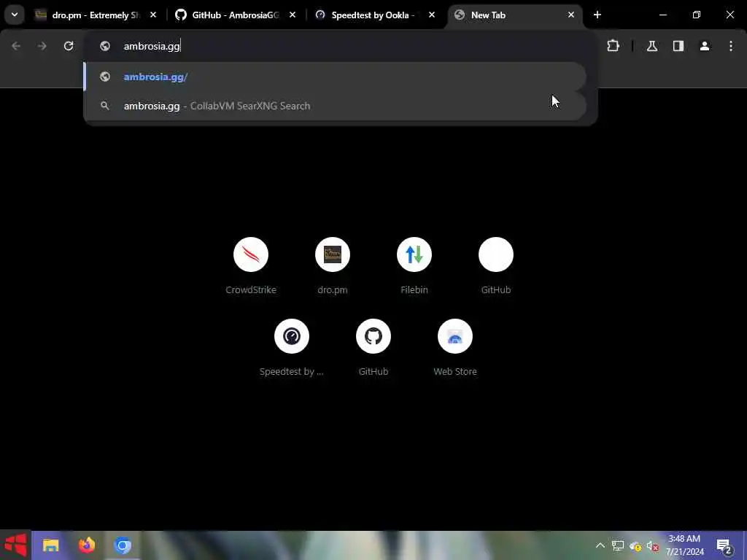This screenshot has height=560, width=747.
Task: Open the Filebin shortcut
Action: [414, 265]
